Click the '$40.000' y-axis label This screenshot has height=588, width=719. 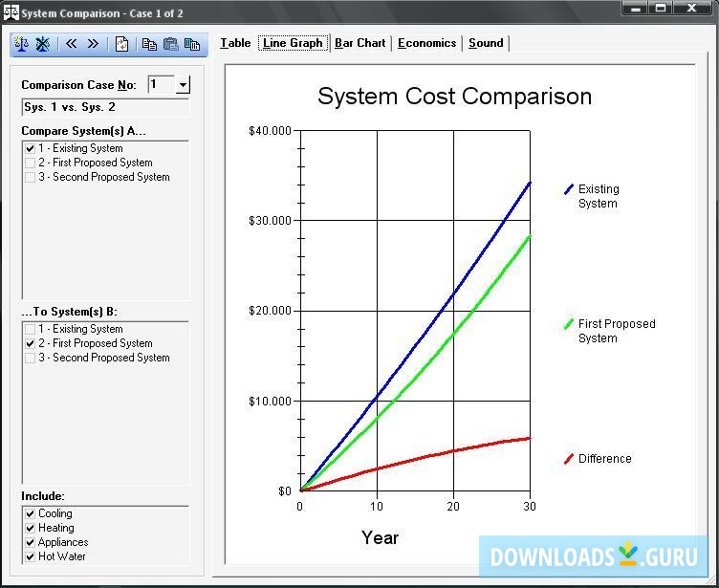point(270,131)
